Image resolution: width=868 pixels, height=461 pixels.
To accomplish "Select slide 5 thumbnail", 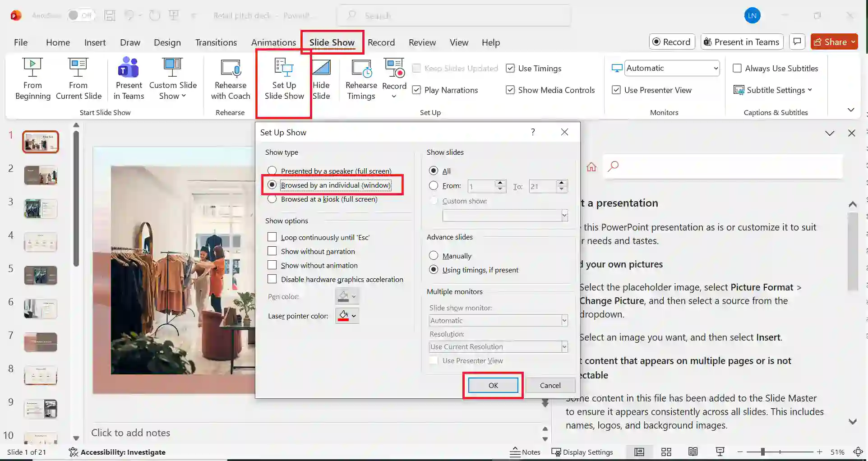I will [x=41, y=275].
